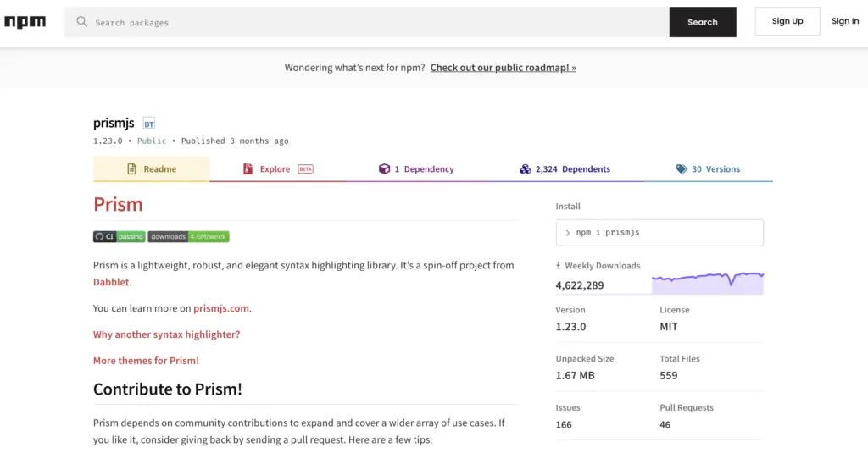868x453 pixels.
Task: Click the Dependents cubes icon
Action: click(526, 168)
